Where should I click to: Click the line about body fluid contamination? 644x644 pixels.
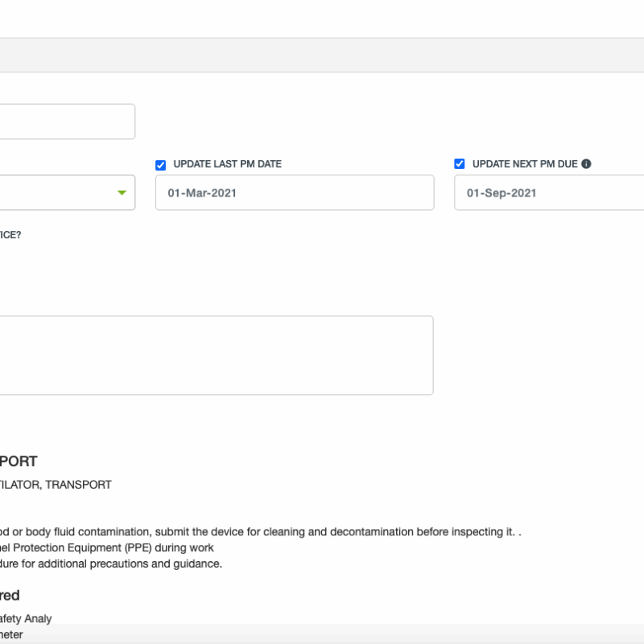(x=260, y=532)
